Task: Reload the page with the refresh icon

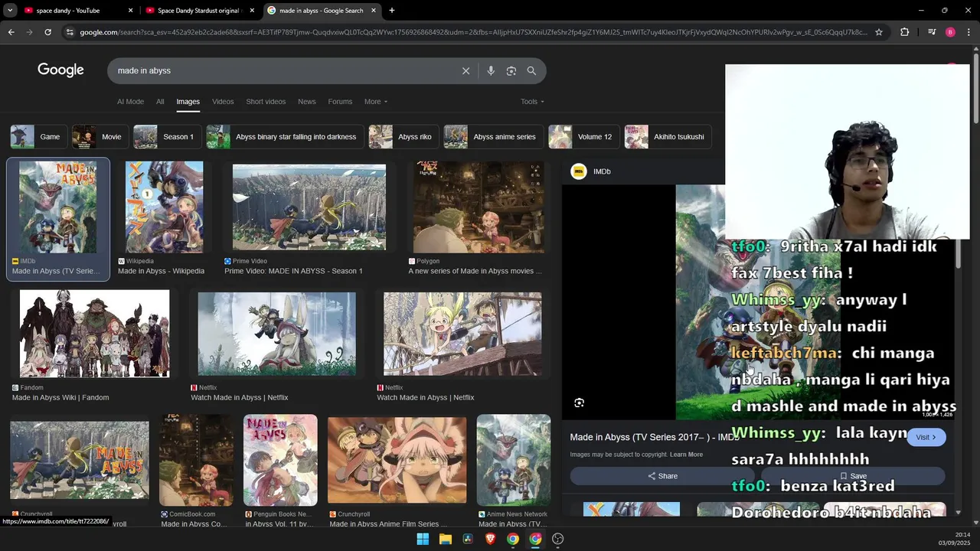Action: [47, 32]
